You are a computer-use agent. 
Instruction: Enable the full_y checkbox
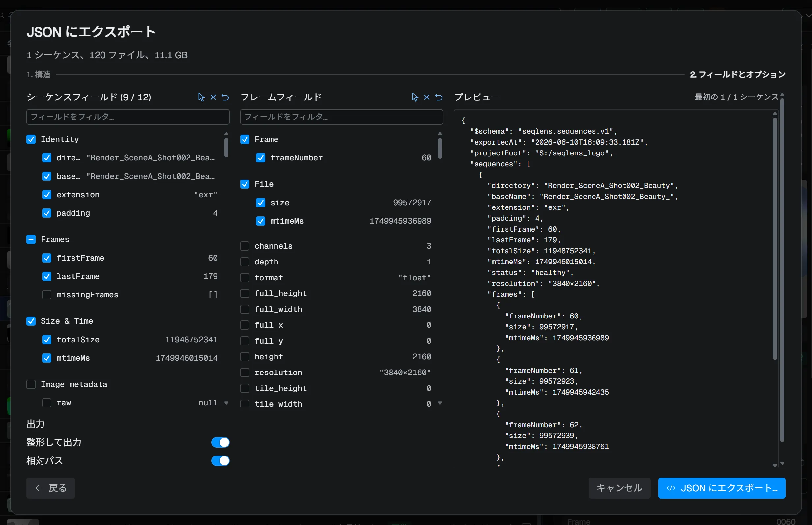click(x=245, y=341)
